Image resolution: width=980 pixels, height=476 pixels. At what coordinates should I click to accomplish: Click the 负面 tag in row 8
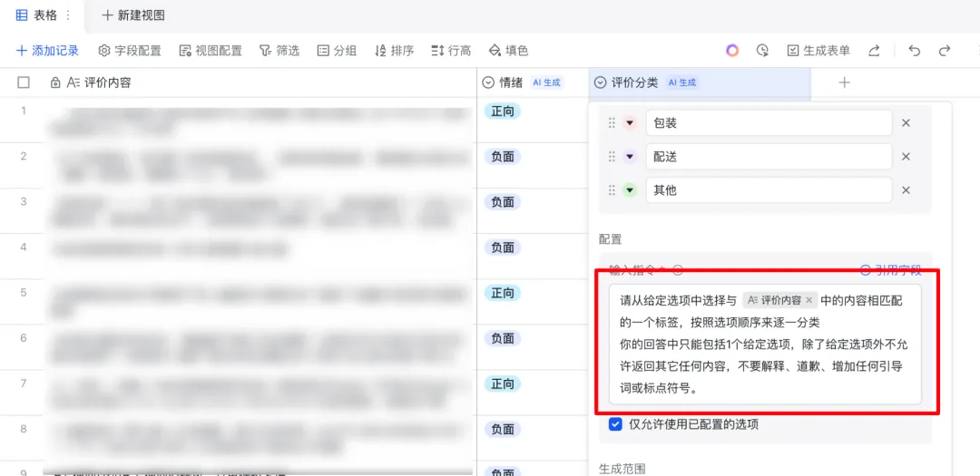tap(503, 429)
